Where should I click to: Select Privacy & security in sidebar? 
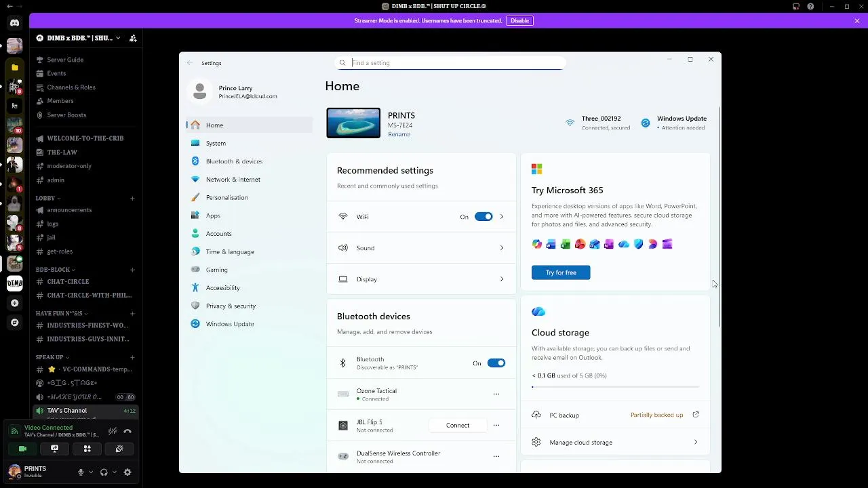[250, 306]
